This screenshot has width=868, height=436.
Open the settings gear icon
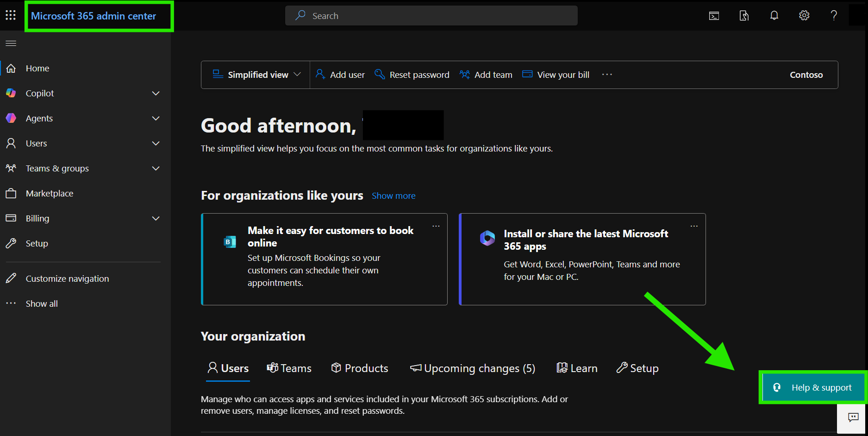point(804,15)
